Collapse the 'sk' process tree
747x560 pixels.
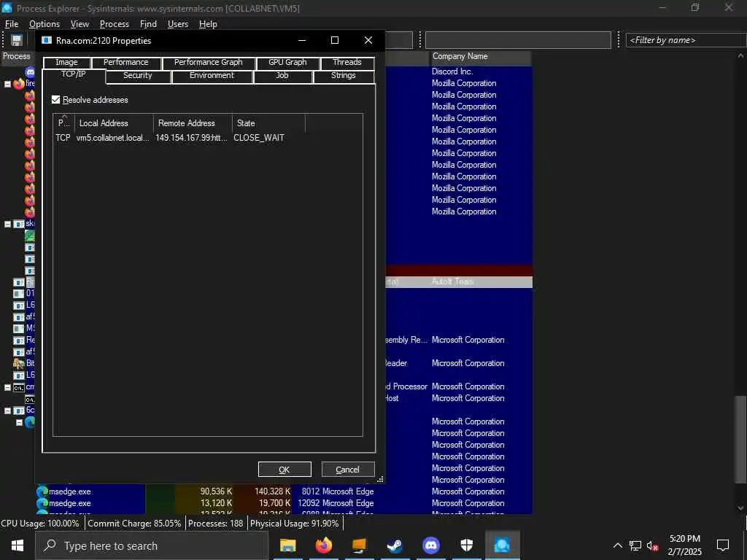point(7,225)
